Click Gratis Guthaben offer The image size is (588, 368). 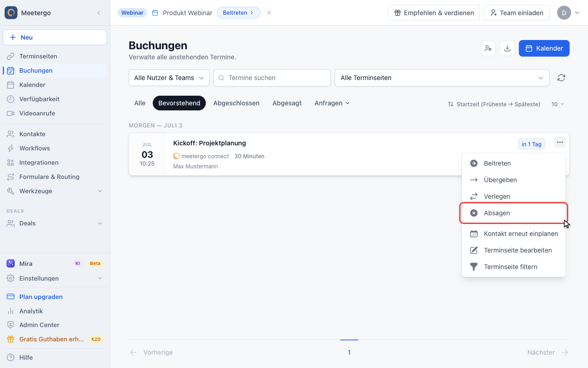[x=55, y=339]
